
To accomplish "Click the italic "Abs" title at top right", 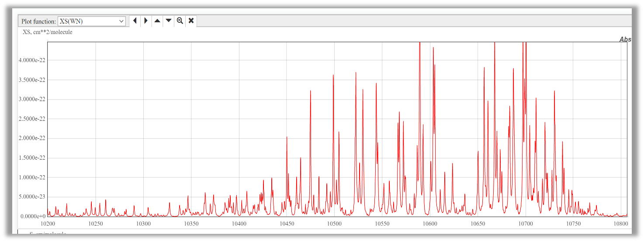I will (625, 40).
